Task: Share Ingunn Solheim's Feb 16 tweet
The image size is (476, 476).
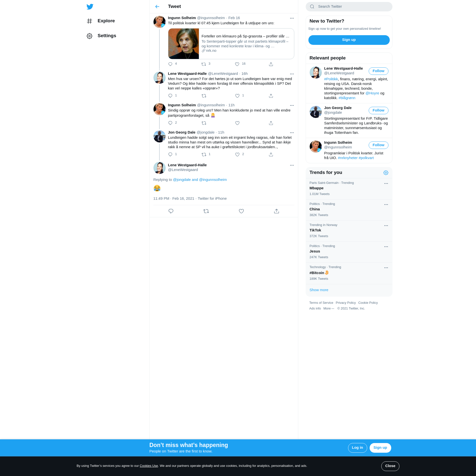Action: (x=271, y=64)
